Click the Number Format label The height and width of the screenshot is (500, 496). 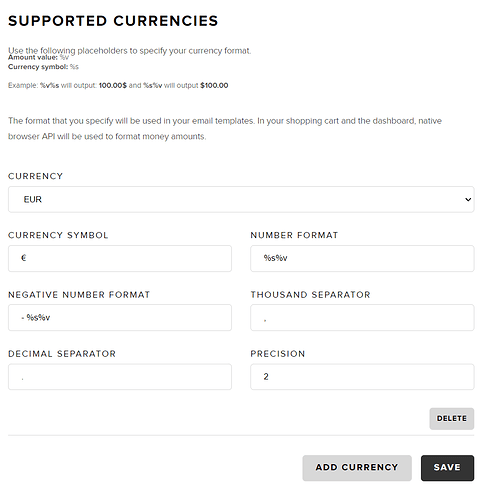tap(294, 235)
